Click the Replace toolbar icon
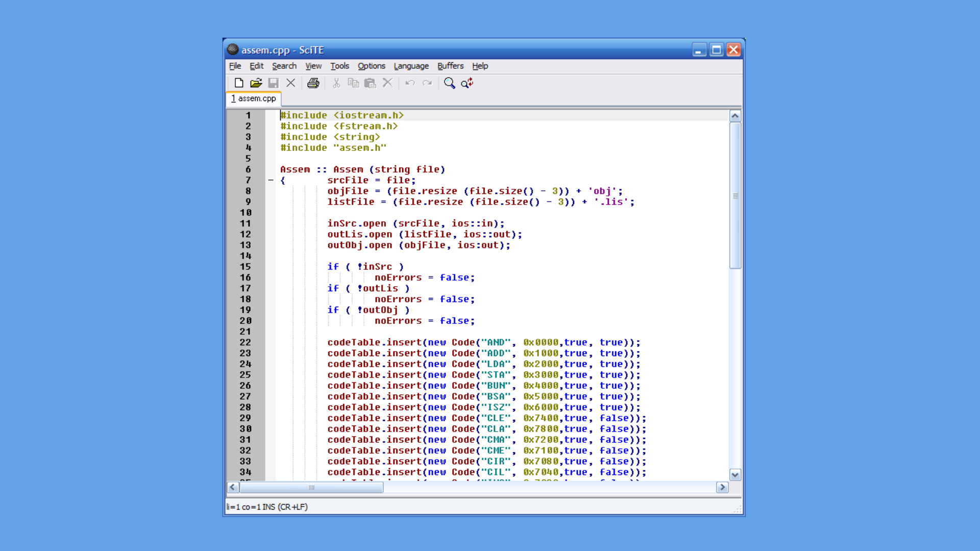The height and width of the screenshot is (551, 980). (x=467, y=83)
